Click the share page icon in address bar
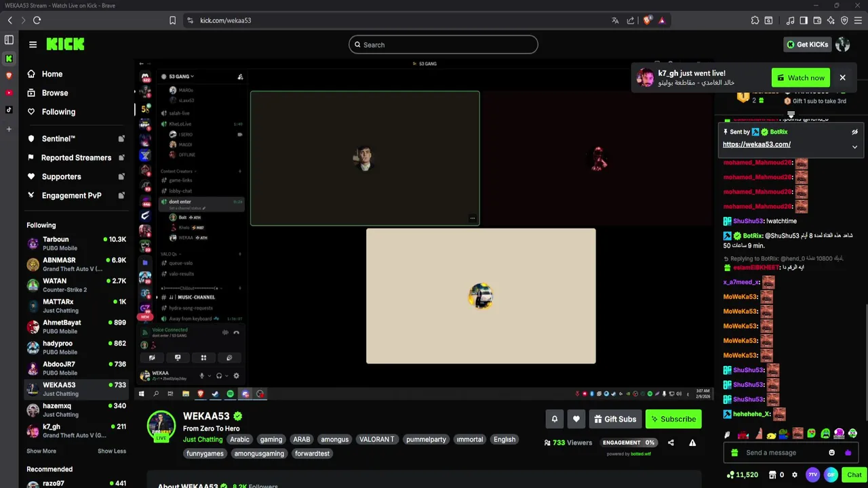This screenshot has height=488, width=868. coord(631,20)
